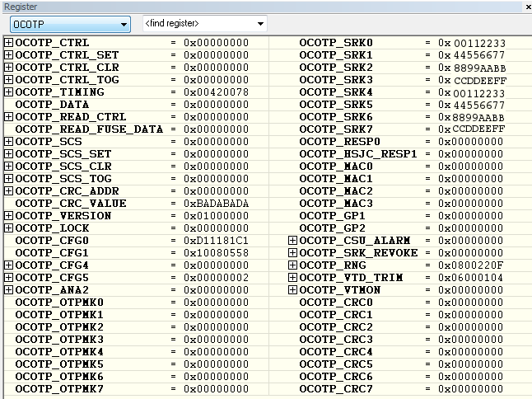532x399 pixels.
Task: Select the OCOTP_MAC0 register name
Action: [x=336, y=166]
